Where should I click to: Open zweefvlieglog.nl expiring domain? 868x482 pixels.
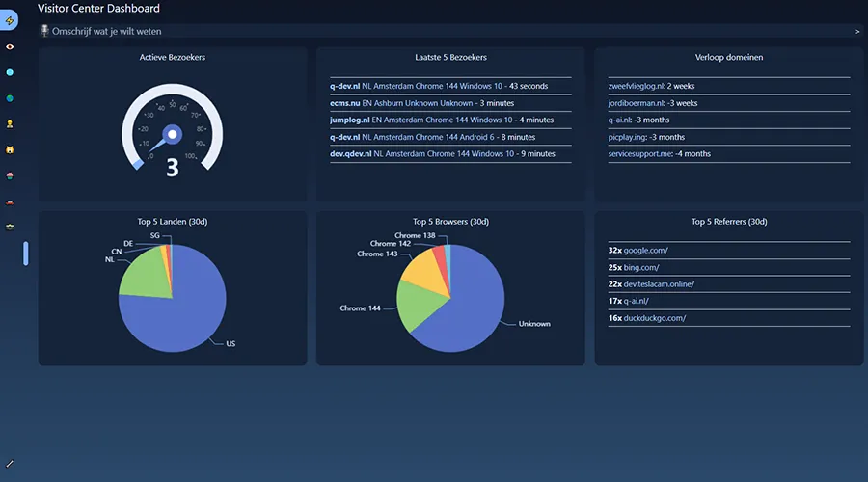coord(642,86)
